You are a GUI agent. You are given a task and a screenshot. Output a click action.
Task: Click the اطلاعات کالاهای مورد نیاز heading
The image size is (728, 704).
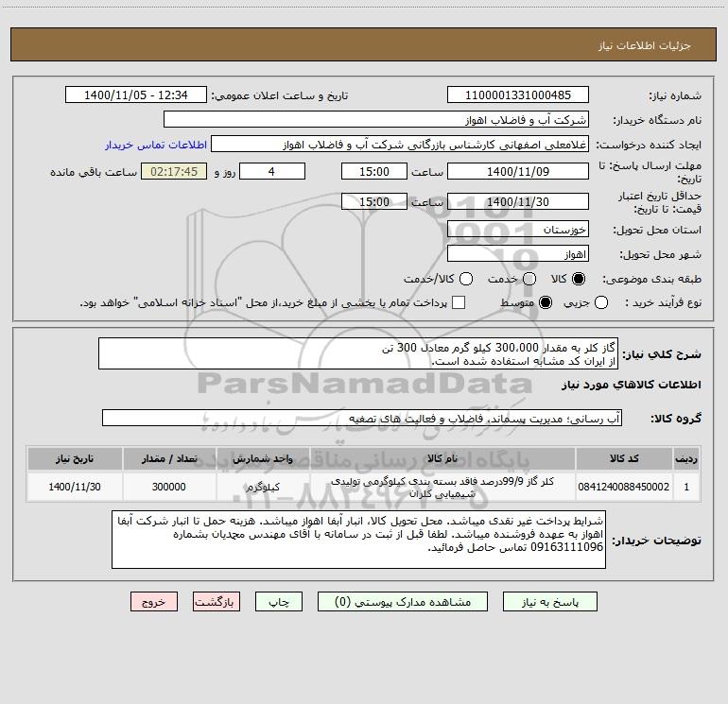click(x=632, y=385)
